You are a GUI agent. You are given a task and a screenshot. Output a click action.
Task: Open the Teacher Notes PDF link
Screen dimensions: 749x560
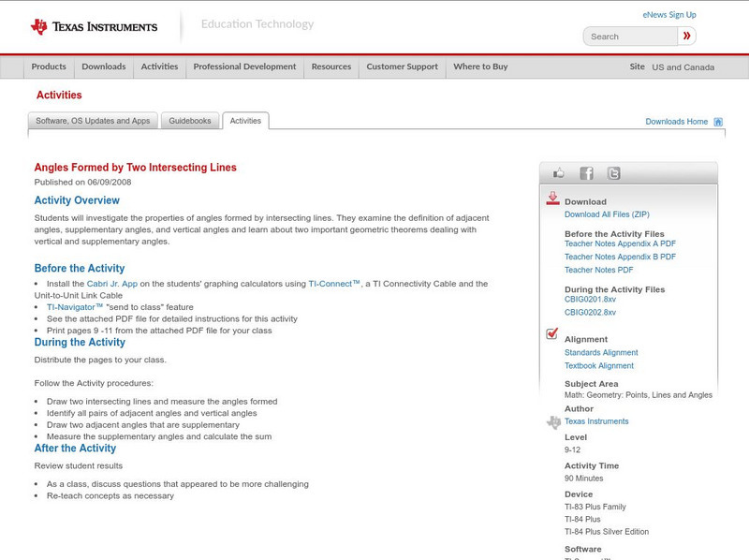(598, 270)
